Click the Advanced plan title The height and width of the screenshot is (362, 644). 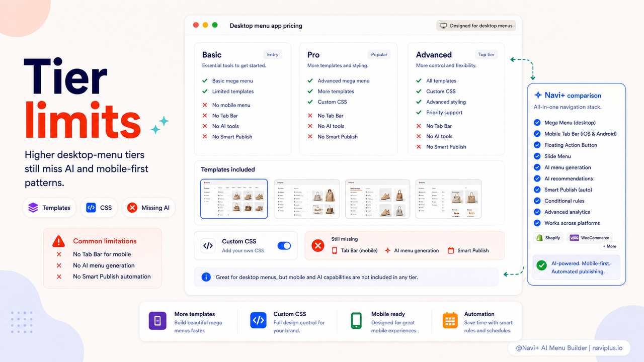pyautogui.click(x=434, y=55)
